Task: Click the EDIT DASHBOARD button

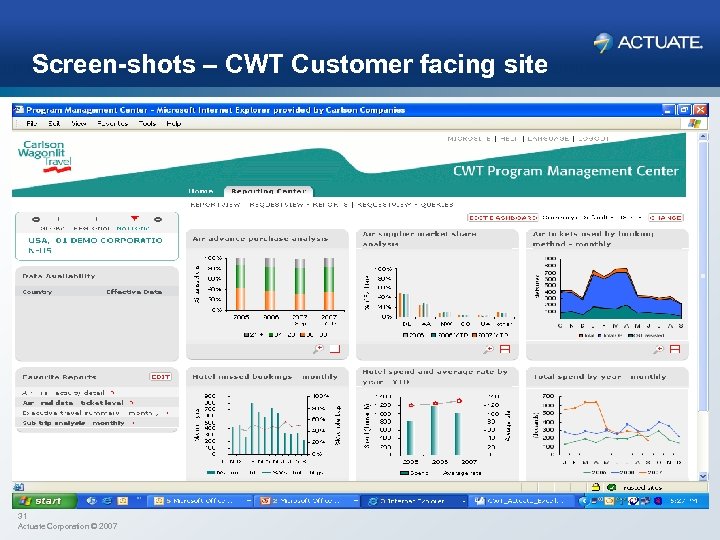Action: point(502,218)
